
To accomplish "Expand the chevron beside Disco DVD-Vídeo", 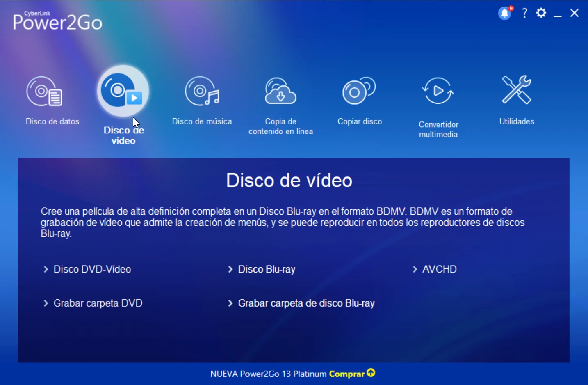I will point(45,269).
